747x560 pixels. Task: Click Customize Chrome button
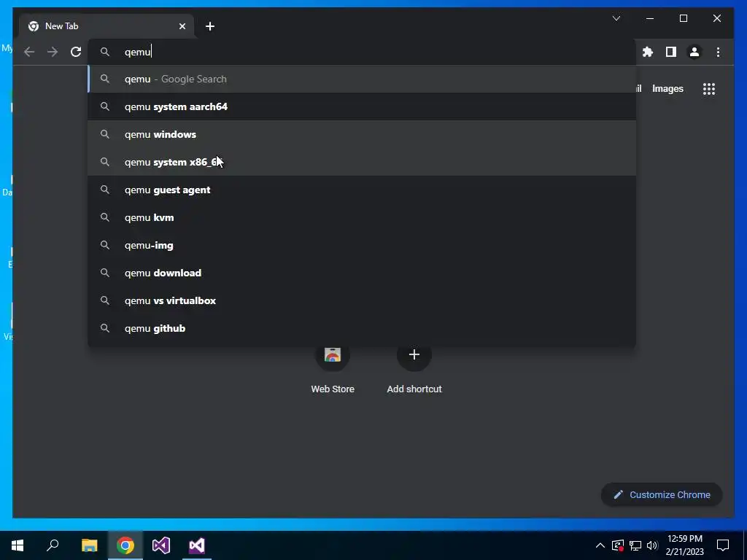(x=662, y=495)
